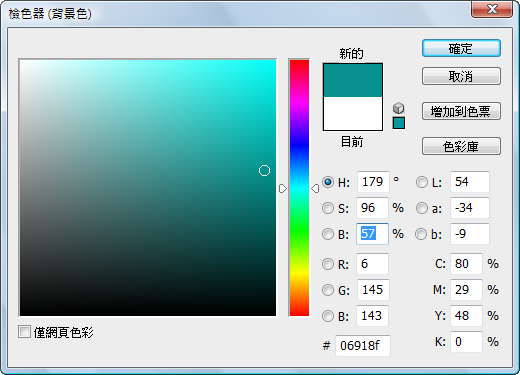
Task: Click the large saturation-brightness color field
Action: 148,188
